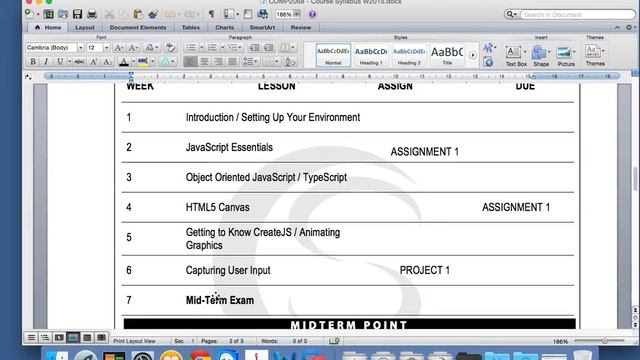Click the Save floppy disk icon
The image size is (640, 360).
click(77, 14)
